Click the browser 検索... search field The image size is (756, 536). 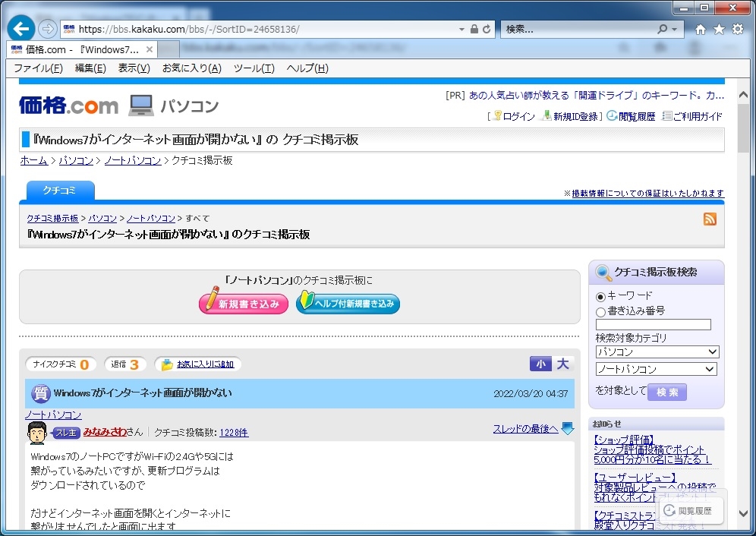(x=578, y=30)
